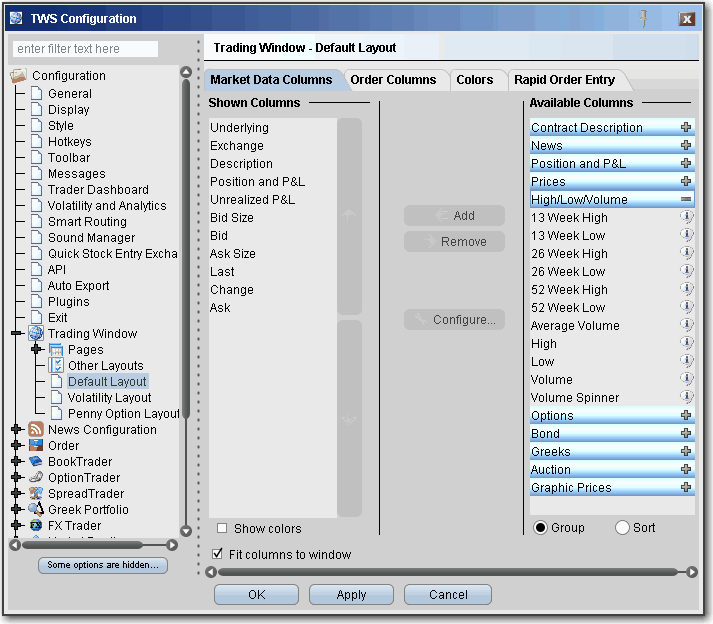Click info icon for Average Volume

tap(686, 324)
